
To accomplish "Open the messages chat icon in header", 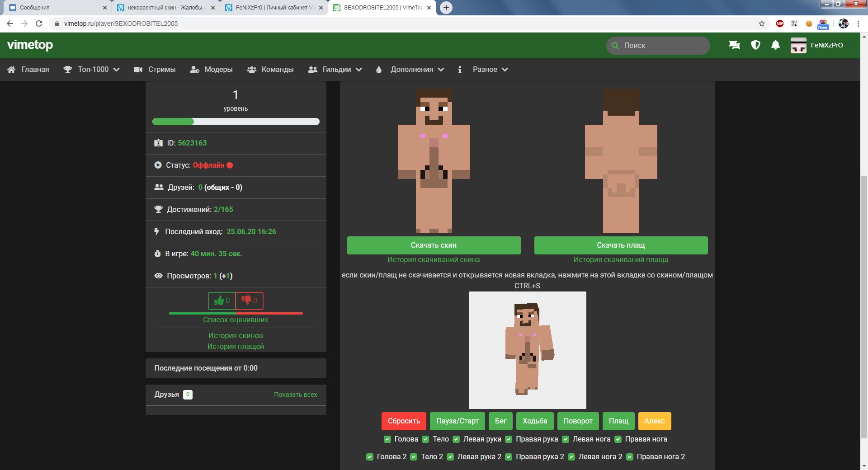I will pyautogui.click(x=734, y=45).
